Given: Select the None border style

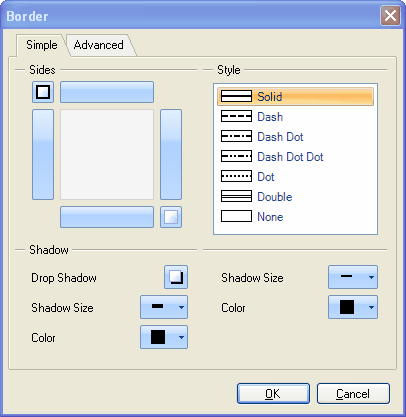Looking at the screenshot, I should click(x=295, y=217).
